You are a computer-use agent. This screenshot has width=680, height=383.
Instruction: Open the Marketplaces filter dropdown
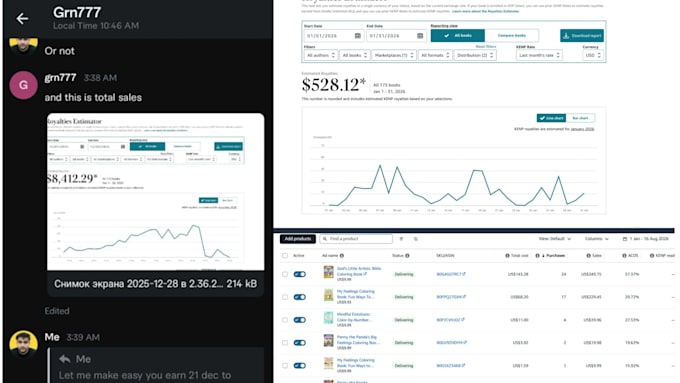[x=394, y=56]
